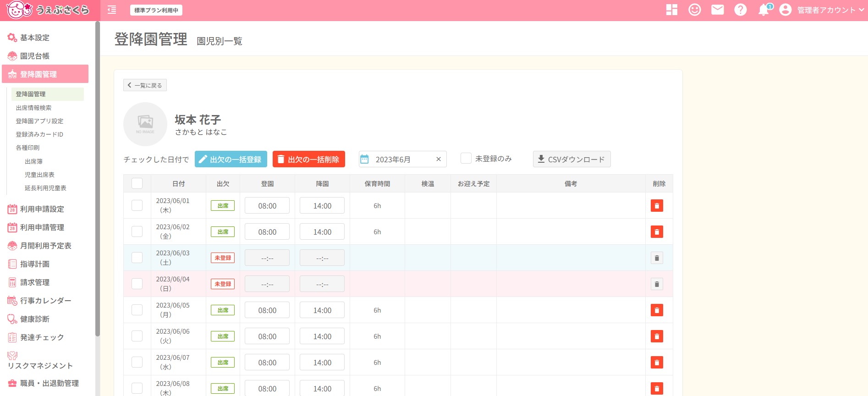Check the row for 2023/06/05

137,310
